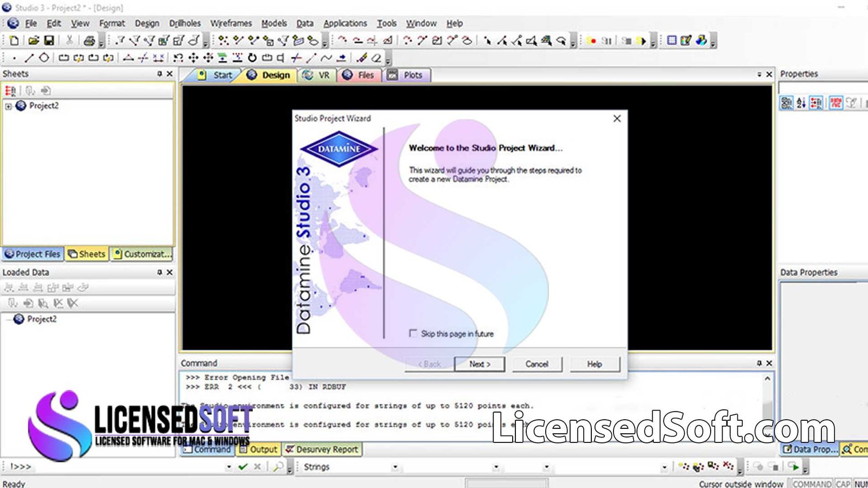Open the Drillholes menu

point(185,23)
